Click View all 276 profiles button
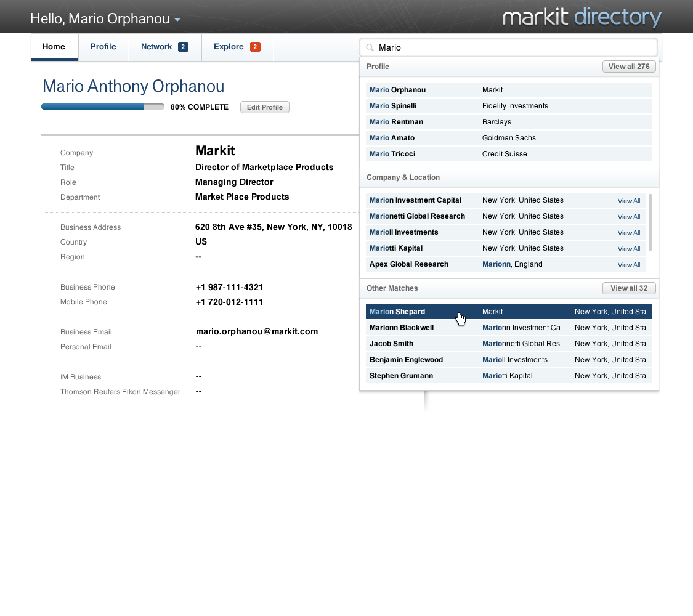Screen dimensions: 693x616 pos(629,67)
